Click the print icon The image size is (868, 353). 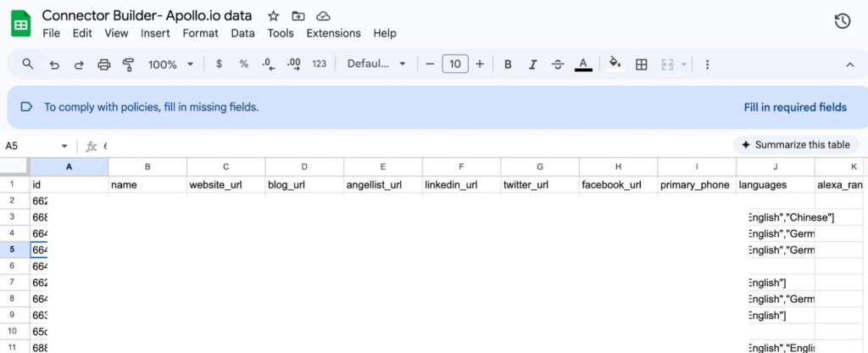click(x=104, y=64)
